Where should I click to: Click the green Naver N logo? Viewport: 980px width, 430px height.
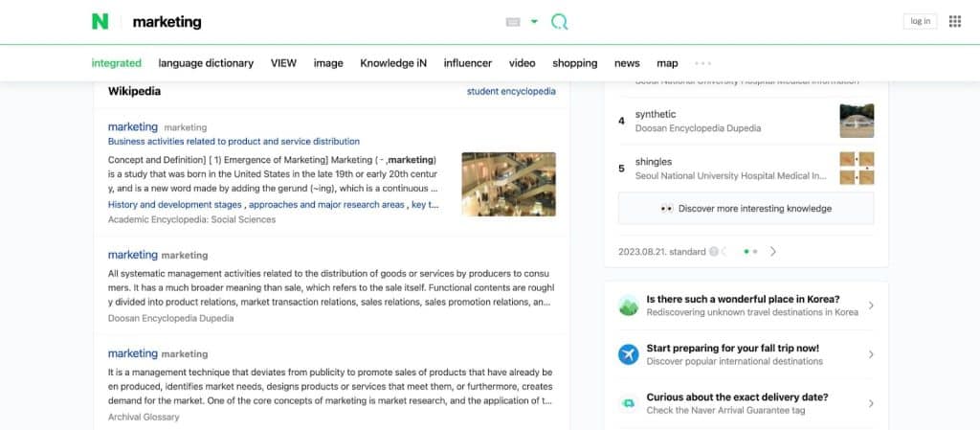click(100, 22)
